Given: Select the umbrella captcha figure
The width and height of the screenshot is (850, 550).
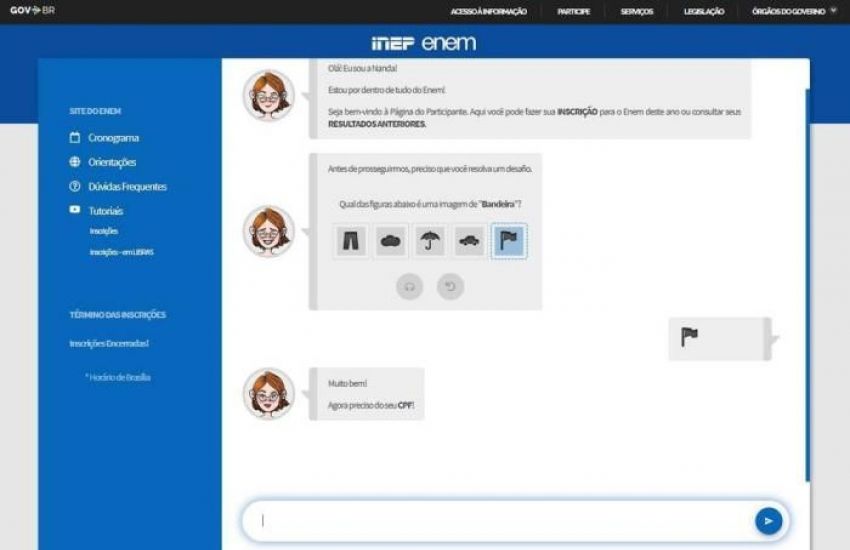Looking at the screenshot, I should point(430,241).
